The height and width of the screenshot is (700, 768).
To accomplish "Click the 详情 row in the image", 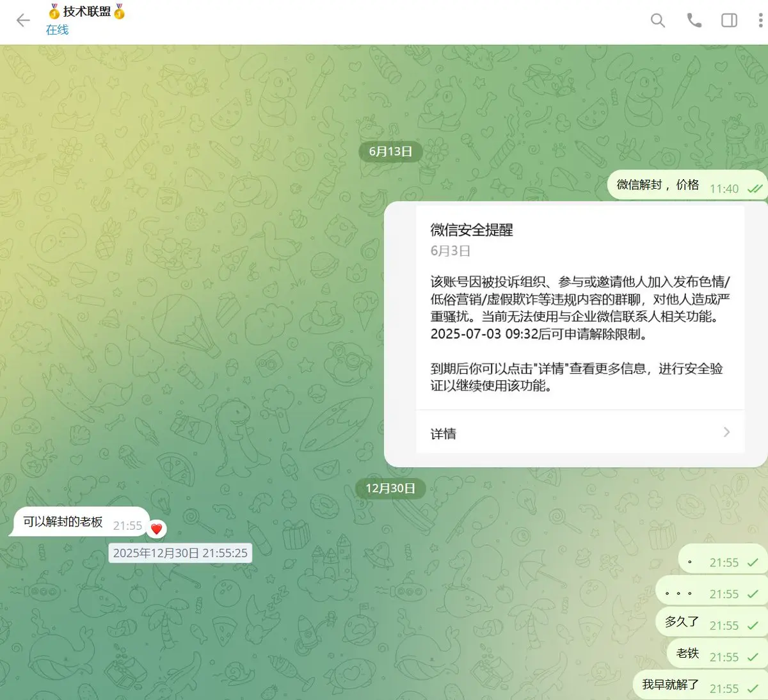I will click(580, 433).
